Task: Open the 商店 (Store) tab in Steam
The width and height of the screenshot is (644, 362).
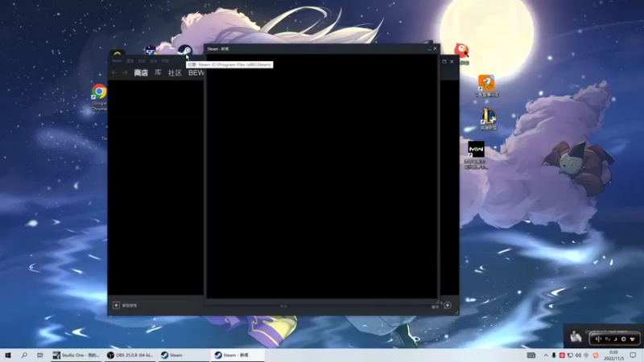Action: click(141, 72)
